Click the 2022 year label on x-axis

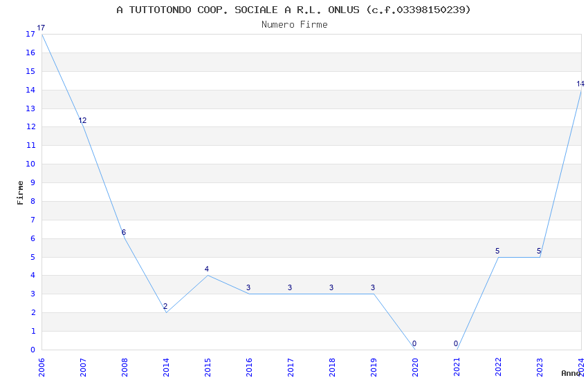tap(498, 368)
